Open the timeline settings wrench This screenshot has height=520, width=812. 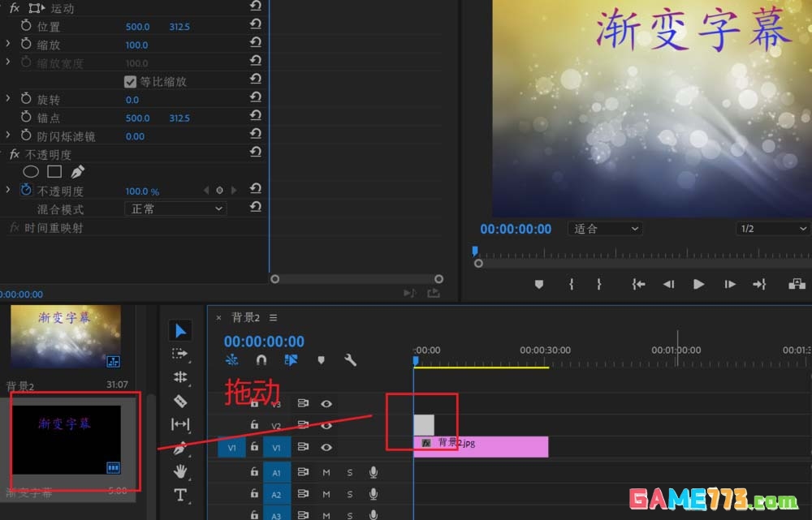(x=351, y=360)
